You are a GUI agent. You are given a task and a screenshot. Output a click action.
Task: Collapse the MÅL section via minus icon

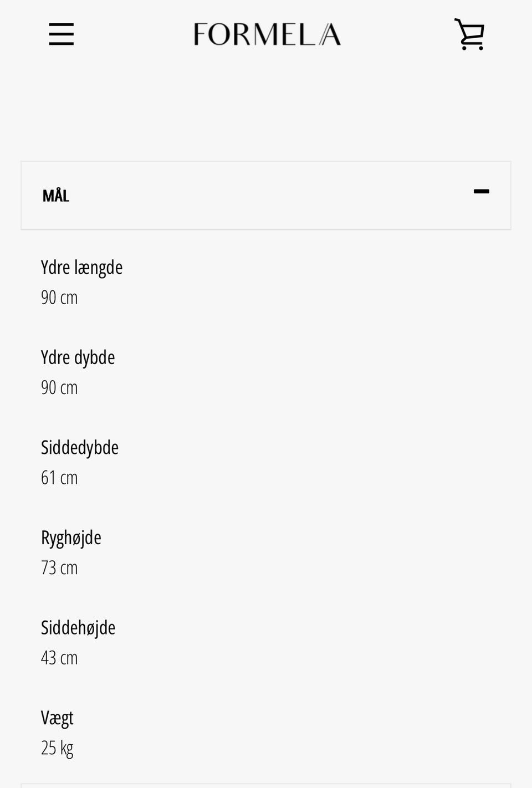pos(481,192)
